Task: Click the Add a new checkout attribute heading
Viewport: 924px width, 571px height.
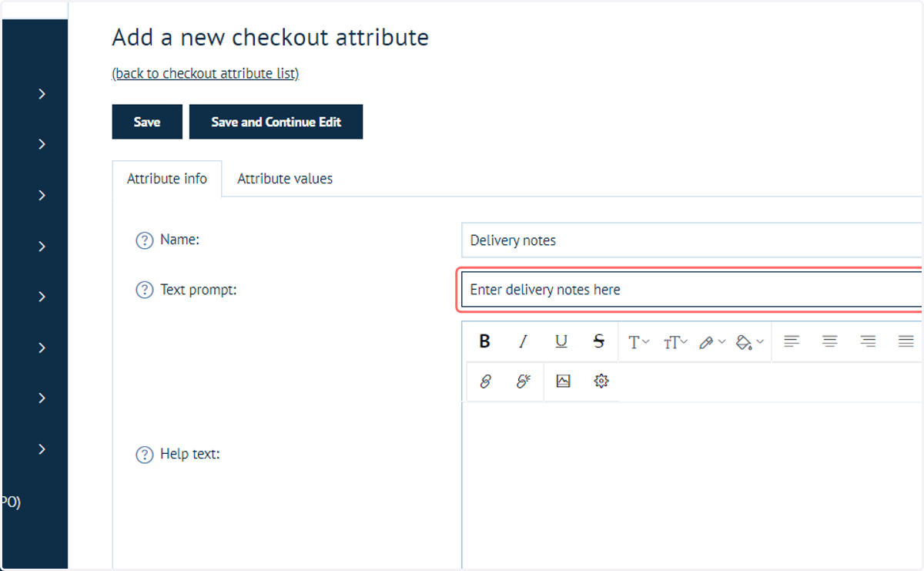Action: coord(270,37)
